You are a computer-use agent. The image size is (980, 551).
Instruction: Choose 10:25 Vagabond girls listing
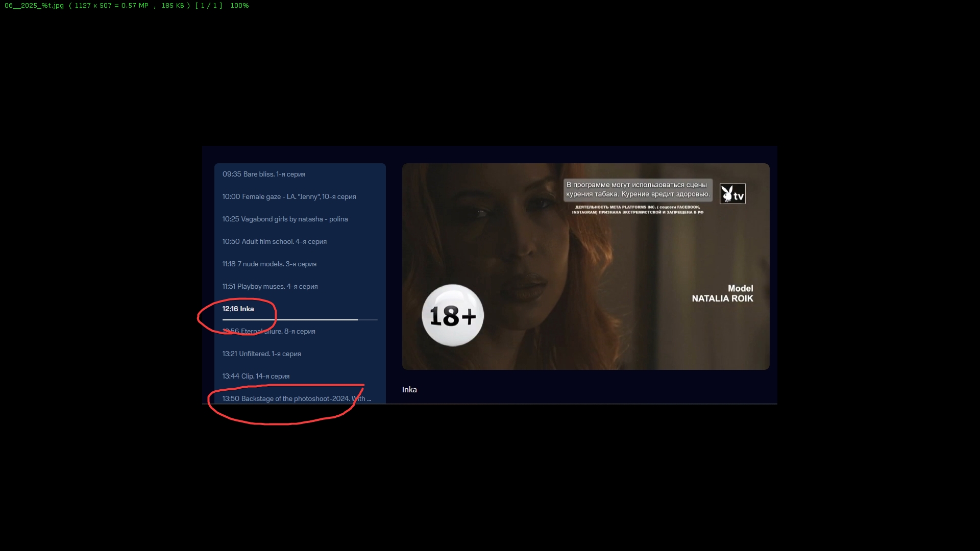pyautogui.click(x=285, y=219)
